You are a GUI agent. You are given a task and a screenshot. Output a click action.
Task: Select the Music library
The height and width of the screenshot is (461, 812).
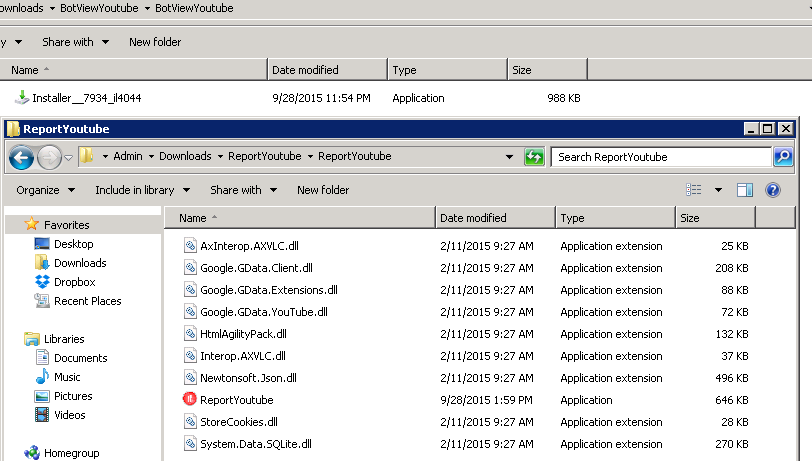pos(67,377)
